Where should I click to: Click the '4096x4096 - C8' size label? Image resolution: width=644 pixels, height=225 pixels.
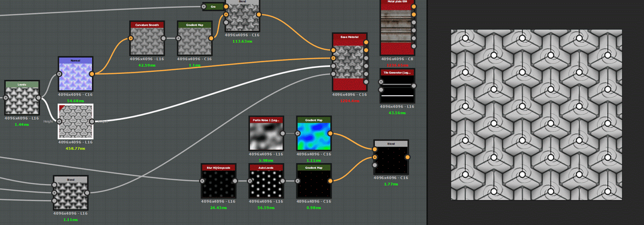(x=397, y=59)
